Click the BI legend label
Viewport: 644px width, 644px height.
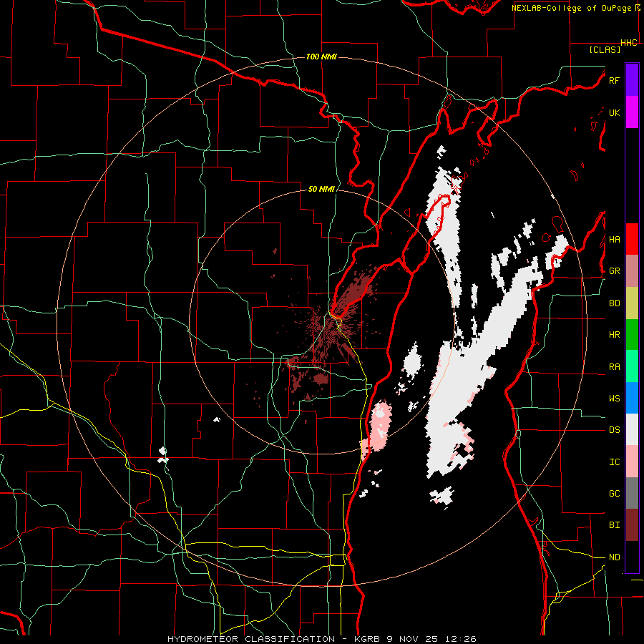(x=615, y=525)
